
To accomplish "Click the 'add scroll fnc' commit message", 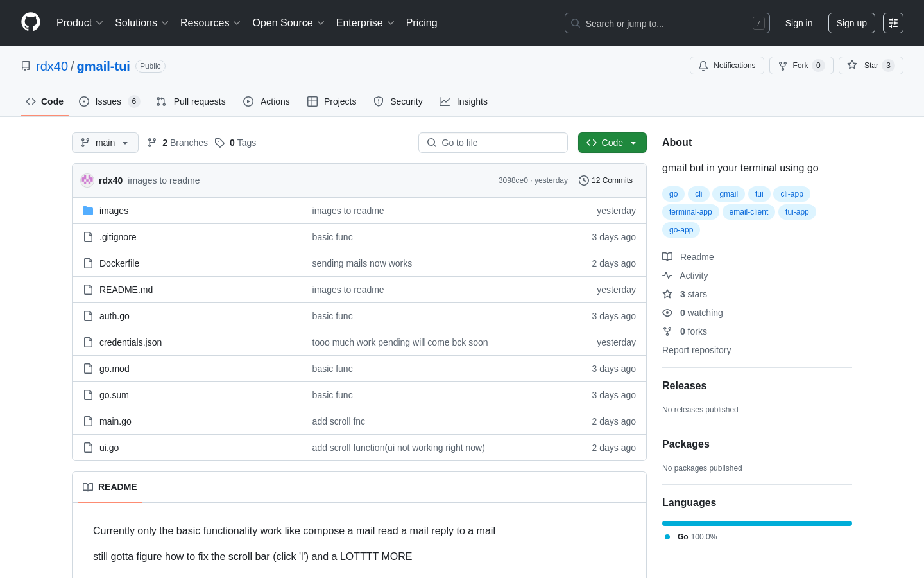I will point(338,421).
